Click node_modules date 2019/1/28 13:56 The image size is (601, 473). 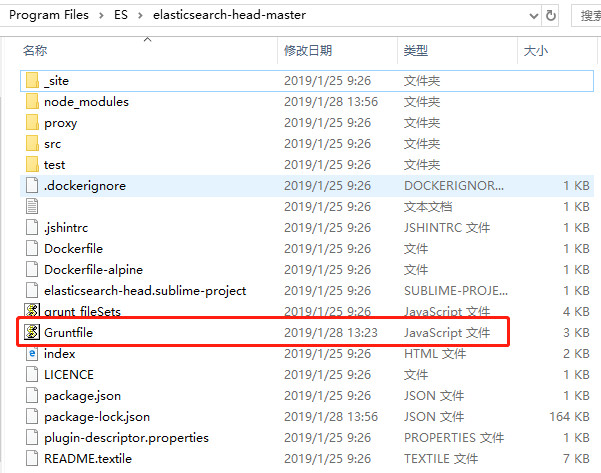[x=331, y=102]
